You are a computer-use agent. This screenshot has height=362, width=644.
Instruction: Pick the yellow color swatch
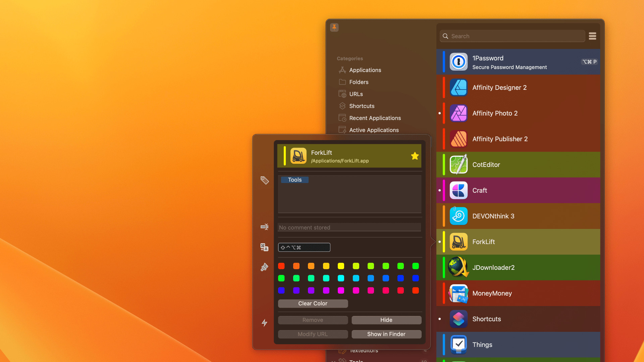pyautogui.click(x=341, y=266)
